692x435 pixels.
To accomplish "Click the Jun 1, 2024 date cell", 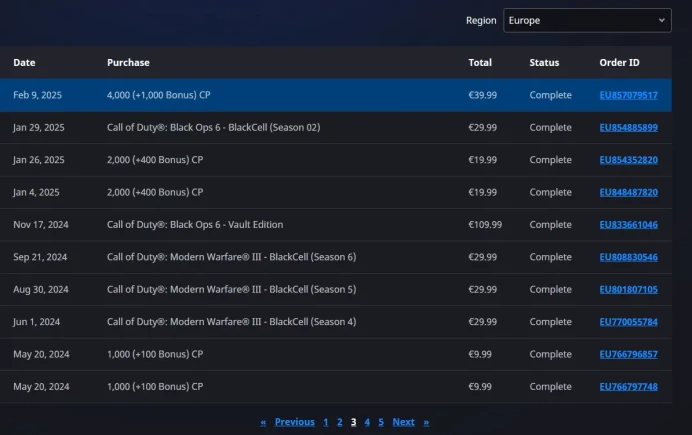I will tap(37, 322).
